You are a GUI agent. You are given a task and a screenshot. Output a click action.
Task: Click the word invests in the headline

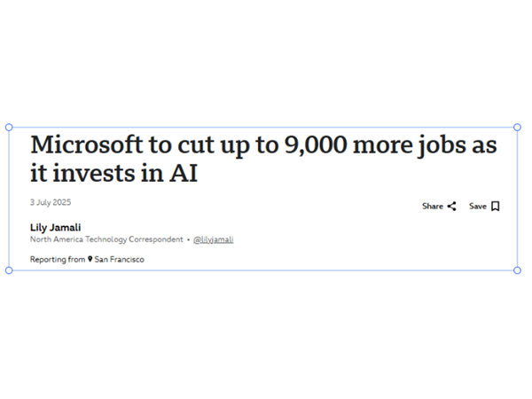click(x=94, y=173)
